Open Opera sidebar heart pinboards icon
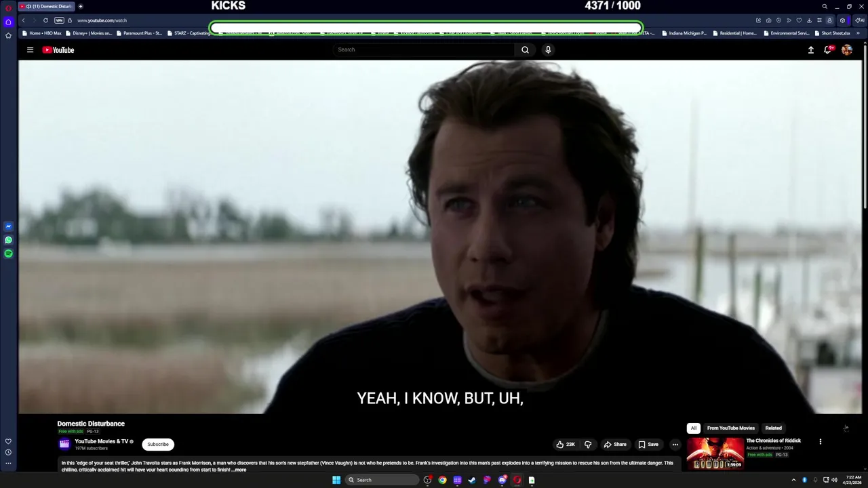The height and width of the screenshot is (488, 868). tap(8, 441)
